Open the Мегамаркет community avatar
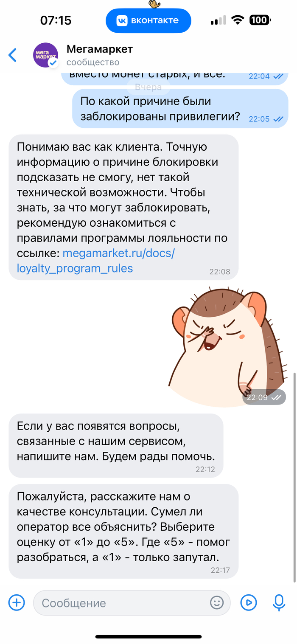The image size is (297, 644). pyautogui.click(x=45, y=55)
